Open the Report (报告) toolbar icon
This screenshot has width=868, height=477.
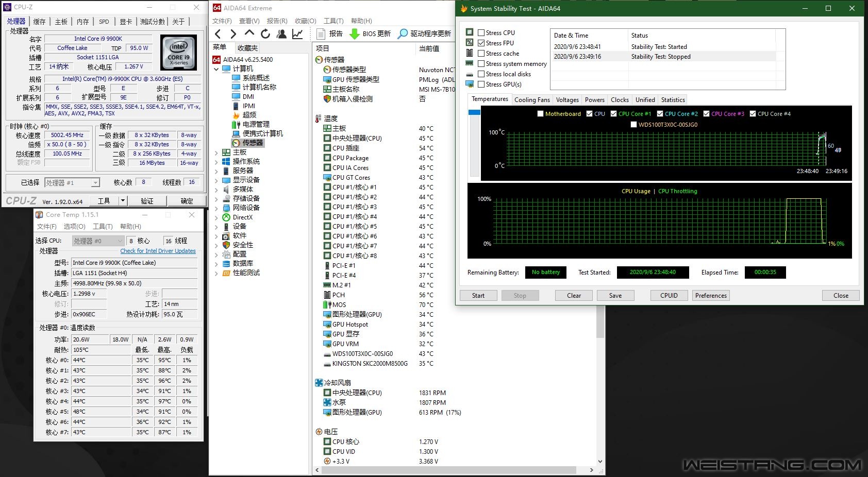point(321,34)
